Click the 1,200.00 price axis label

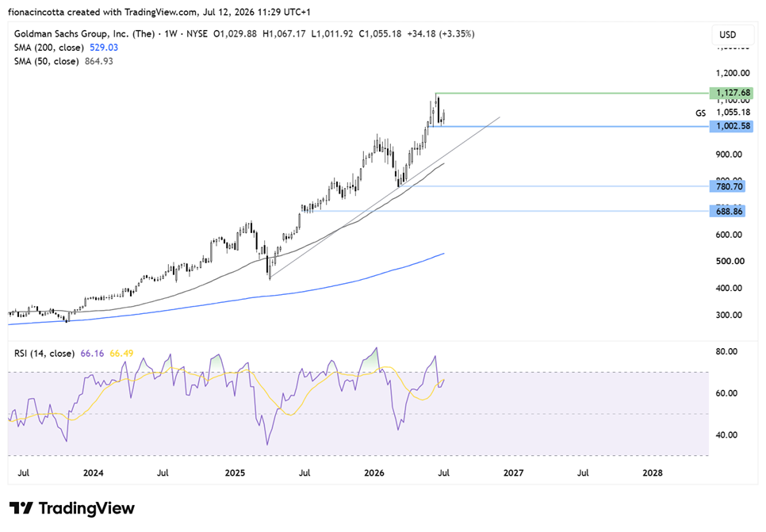[733, 73]
